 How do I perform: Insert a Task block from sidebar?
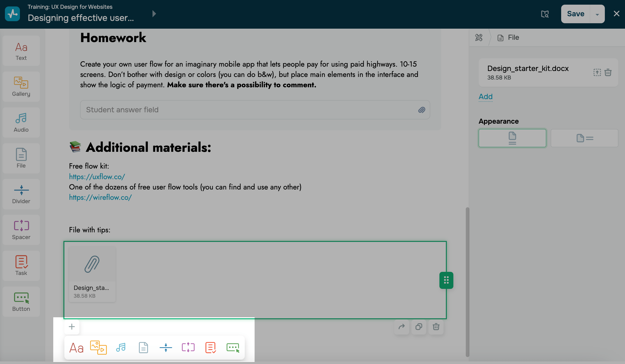point(21,266)
